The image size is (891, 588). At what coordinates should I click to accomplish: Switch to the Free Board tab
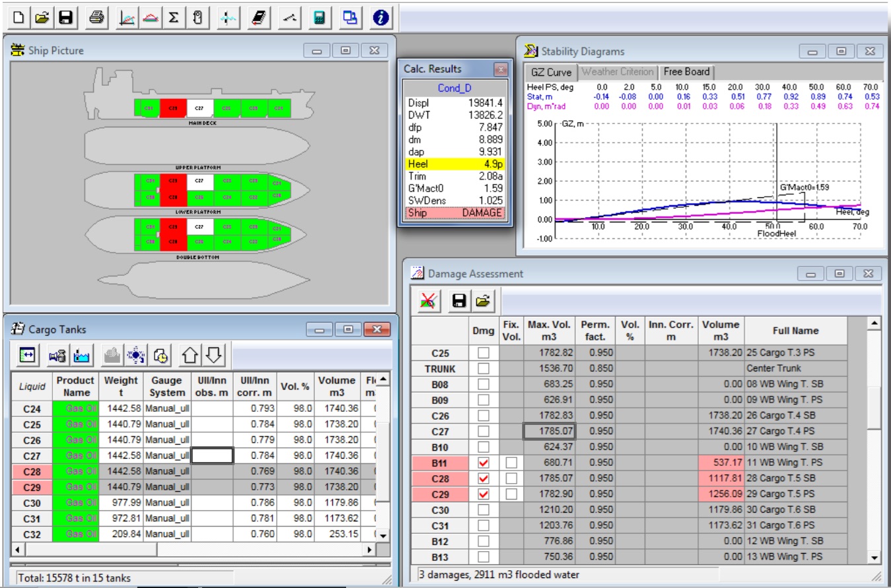click(686, 72)
